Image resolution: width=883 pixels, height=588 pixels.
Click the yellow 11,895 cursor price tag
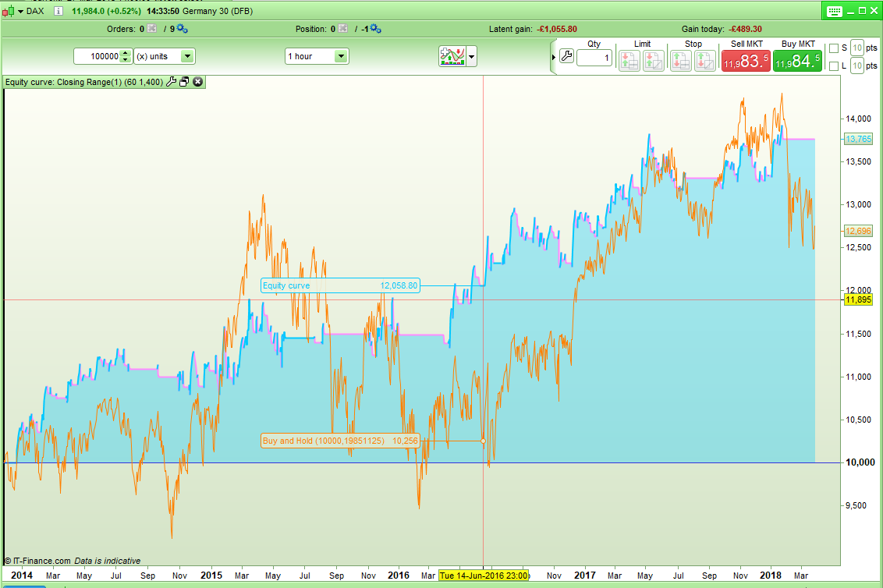858,299
